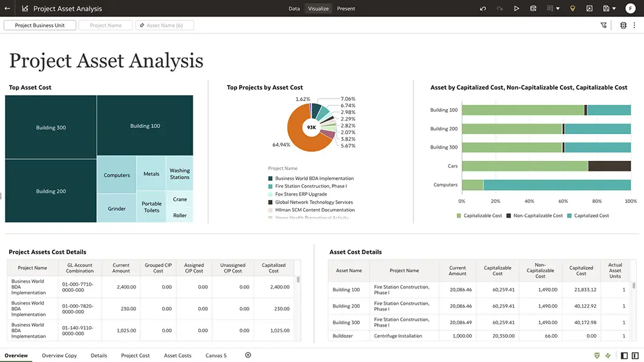Image resolution: width=644 pixels, height=362 pixels.
Task: Toggle the left data panel layout
Action: point(623,355)
